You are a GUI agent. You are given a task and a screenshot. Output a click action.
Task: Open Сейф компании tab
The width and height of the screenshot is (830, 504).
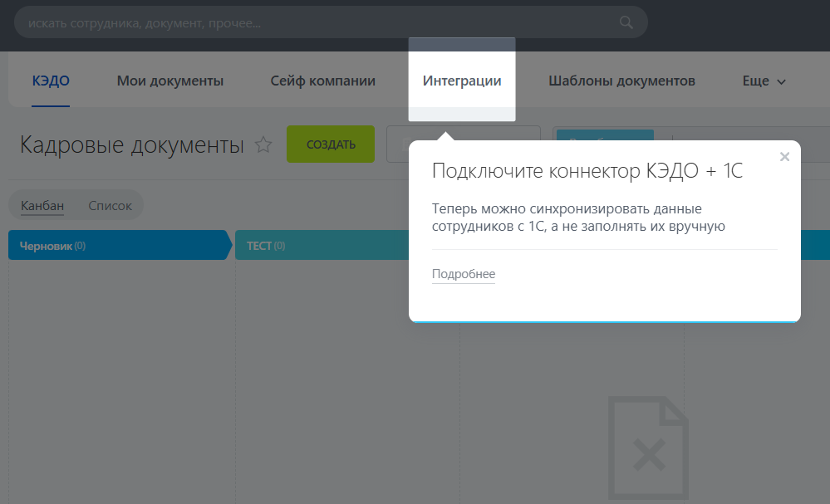pos(323,81)
